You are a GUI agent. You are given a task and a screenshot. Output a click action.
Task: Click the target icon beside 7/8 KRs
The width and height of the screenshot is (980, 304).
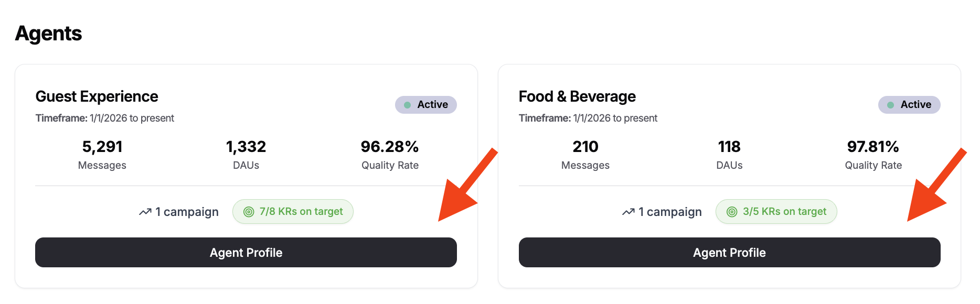[x=249, y=212]
